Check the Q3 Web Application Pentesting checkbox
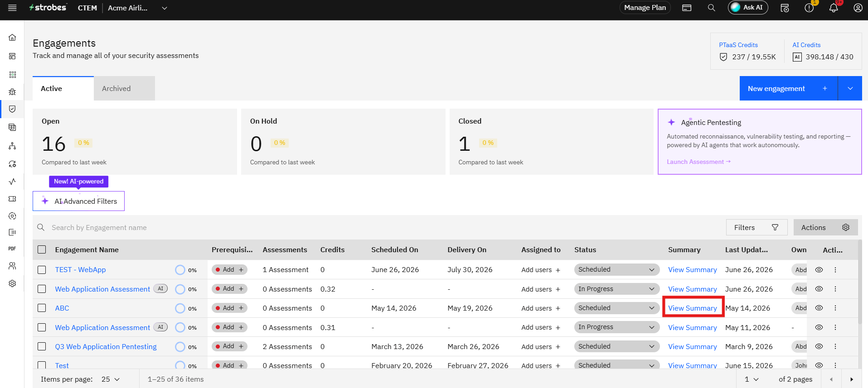Viewport: 868px width, 388px height. 42,346
